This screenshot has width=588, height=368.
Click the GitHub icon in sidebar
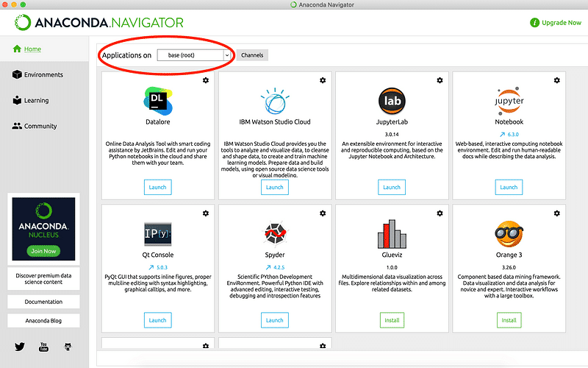[x=68, y=346]
